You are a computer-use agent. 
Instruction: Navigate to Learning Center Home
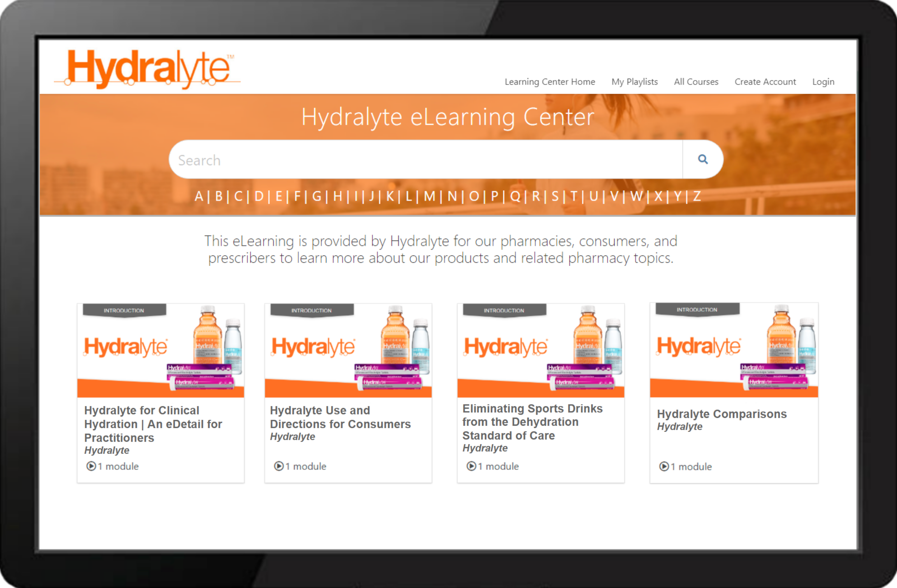551,82
